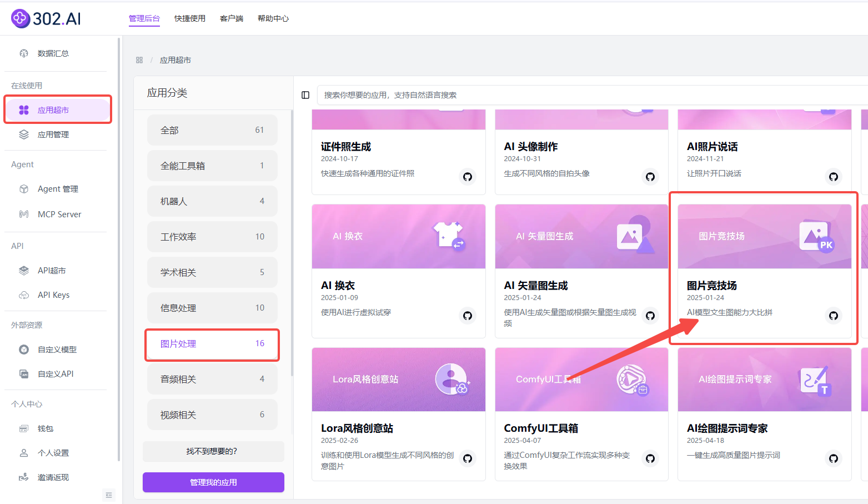Click the MCP Server icon

coord(24,214)
